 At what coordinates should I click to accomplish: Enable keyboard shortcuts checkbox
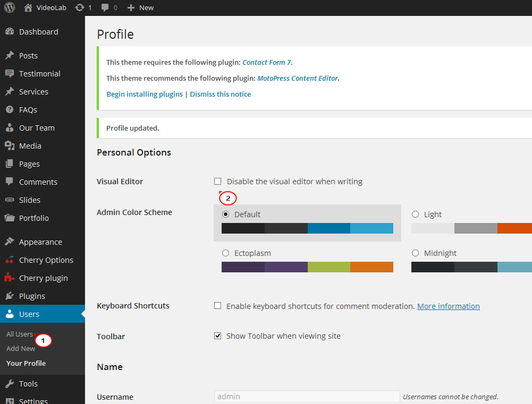pyautogui.click(x=217, y=306)
